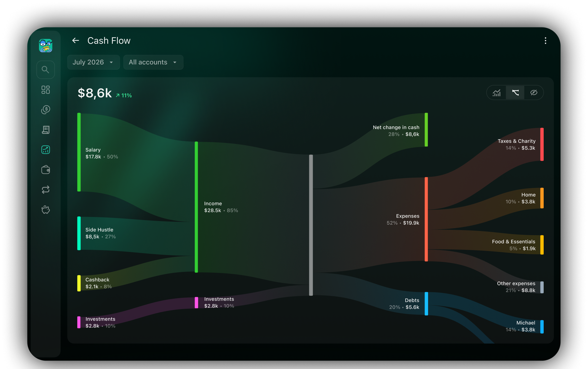This screenshot has width=588, height=369.
Task: Select the Net change in cash label
Action: (396, 131)
